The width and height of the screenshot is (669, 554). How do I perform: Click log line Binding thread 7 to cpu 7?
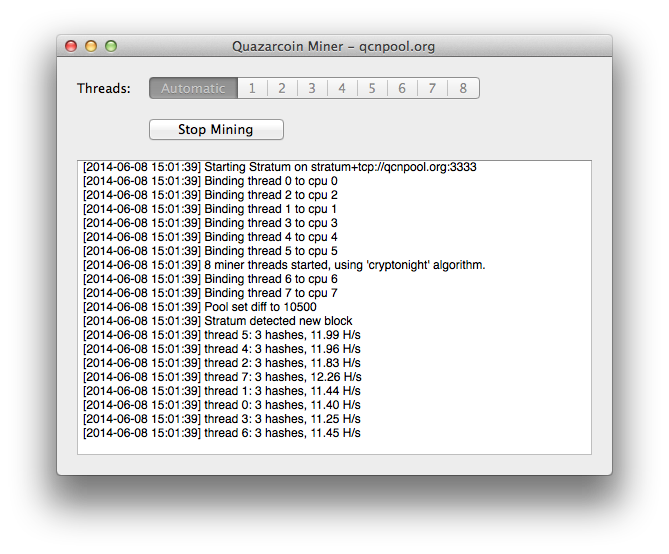(210, 293)
